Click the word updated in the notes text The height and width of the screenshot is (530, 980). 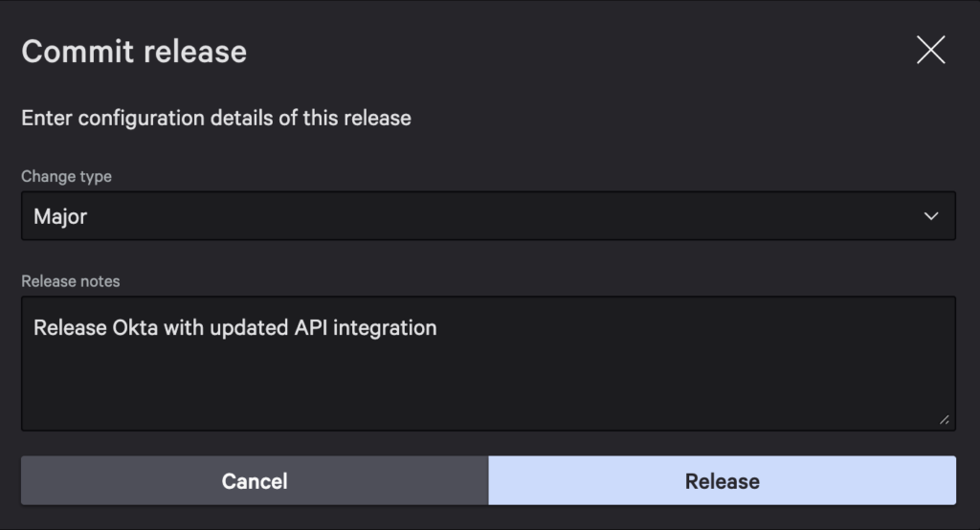coord(247,328)
